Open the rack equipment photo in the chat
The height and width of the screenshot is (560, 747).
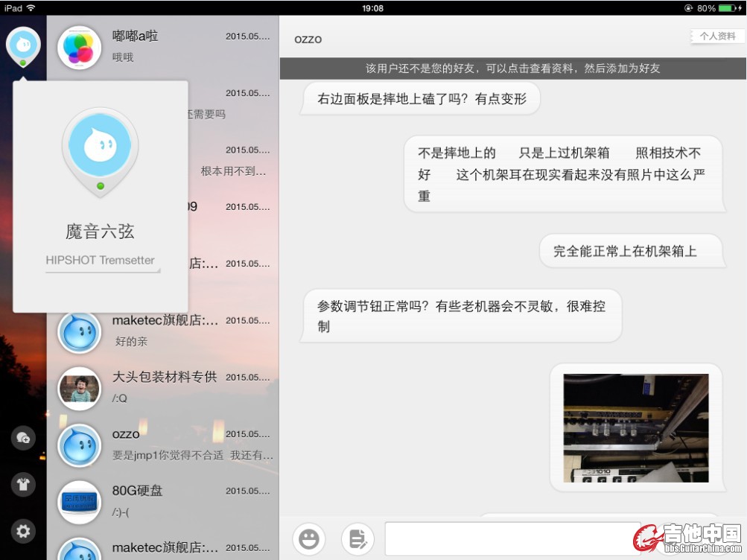[636, 427]
